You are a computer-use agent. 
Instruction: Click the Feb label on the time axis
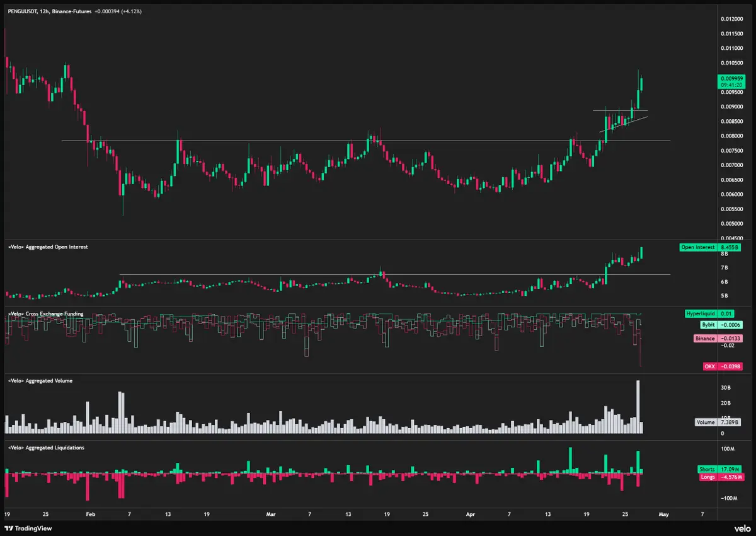pos(91,515)
